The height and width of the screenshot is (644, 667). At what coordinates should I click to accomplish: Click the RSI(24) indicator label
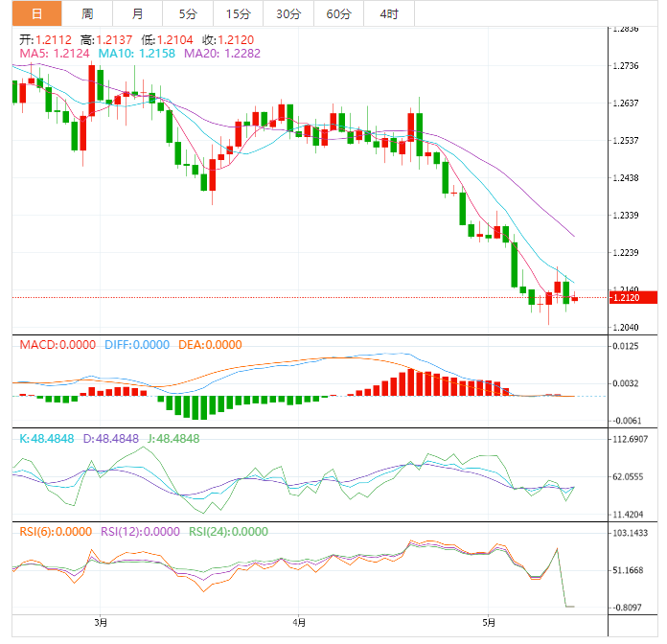(228, 532)
